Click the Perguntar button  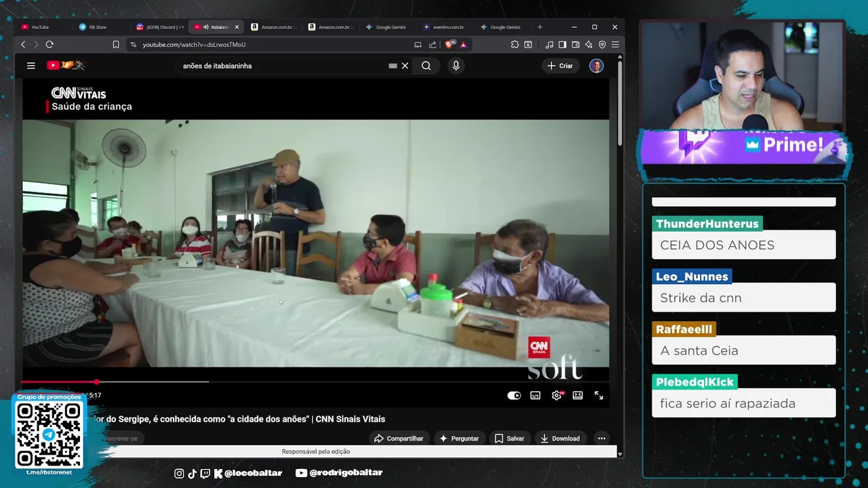[459, 439]
